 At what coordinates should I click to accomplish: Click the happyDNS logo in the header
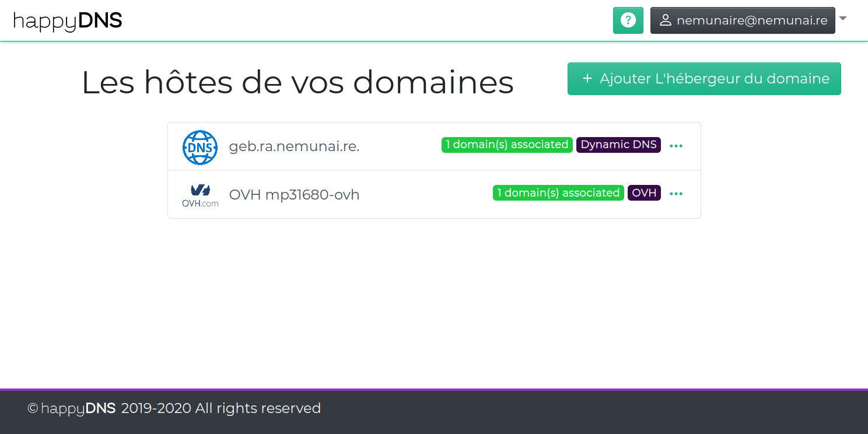click(x=68, y=21)
